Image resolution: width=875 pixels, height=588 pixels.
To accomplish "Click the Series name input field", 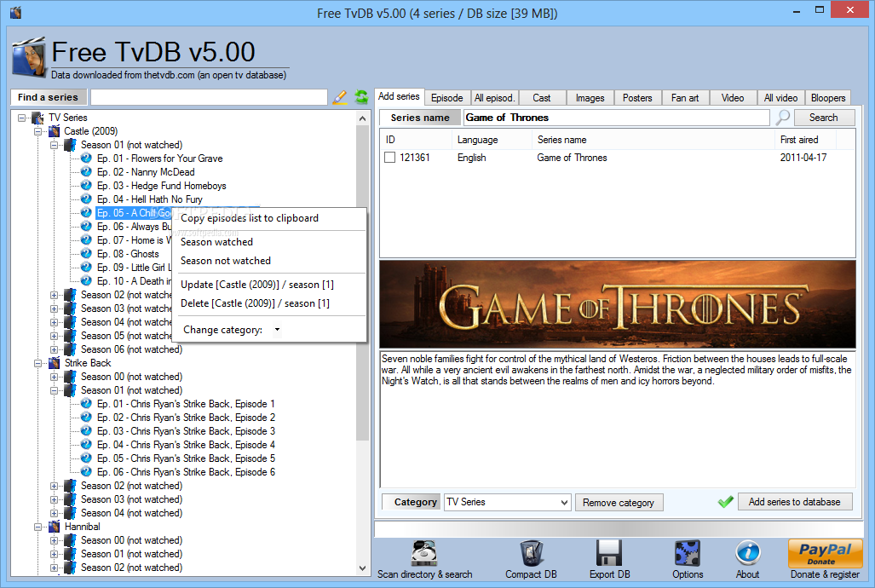I will (617, 118).
